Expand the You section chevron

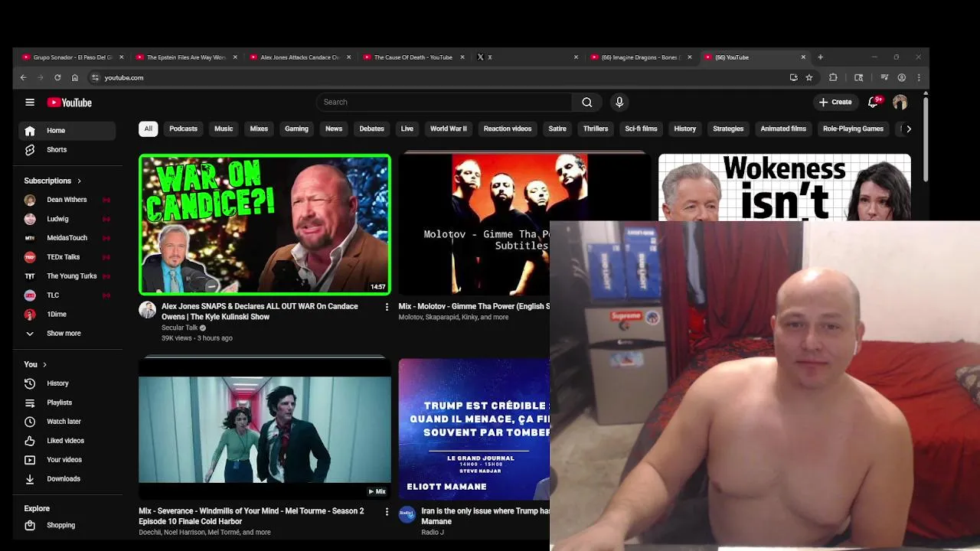[x=44, y=364]
